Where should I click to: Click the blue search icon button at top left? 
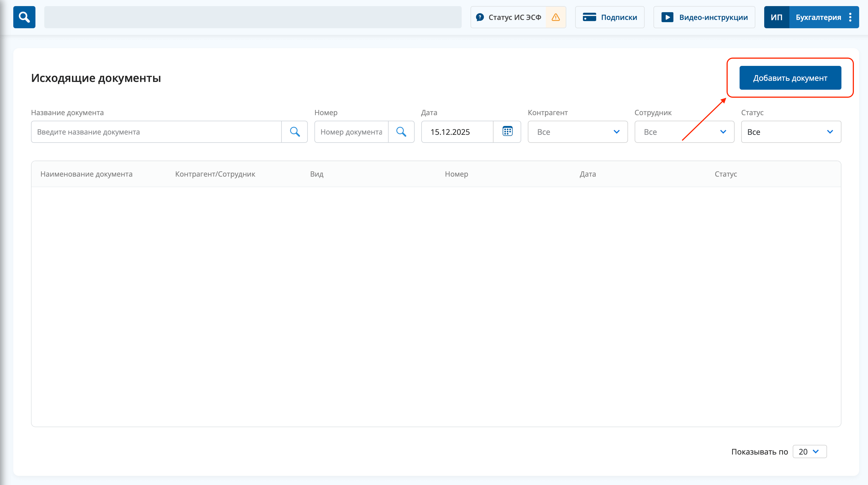click(x=24, y=17)
